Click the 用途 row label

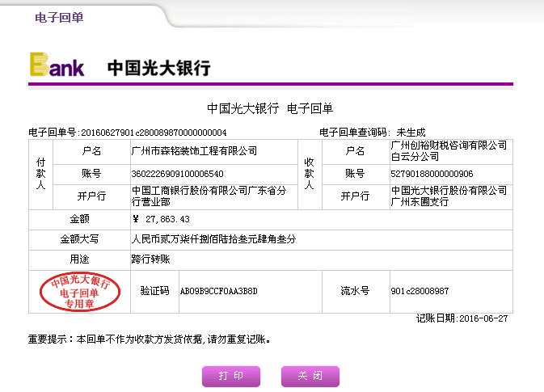(79, 259)
